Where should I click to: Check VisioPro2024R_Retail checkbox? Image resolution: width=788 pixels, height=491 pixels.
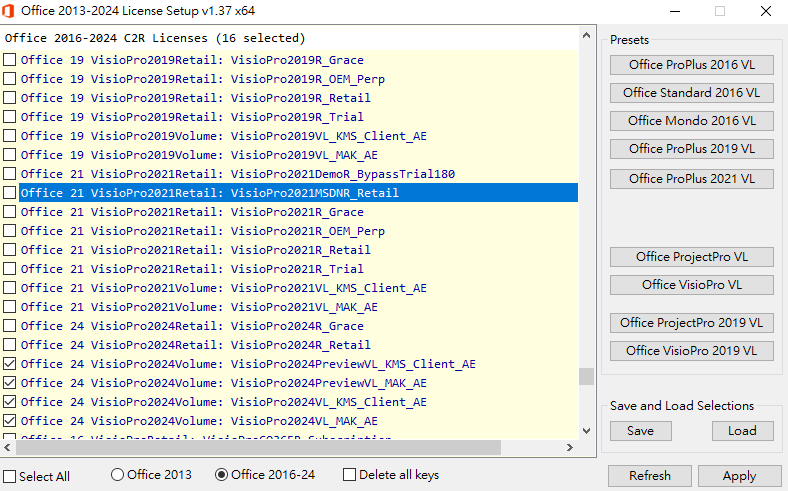point(10,345)
